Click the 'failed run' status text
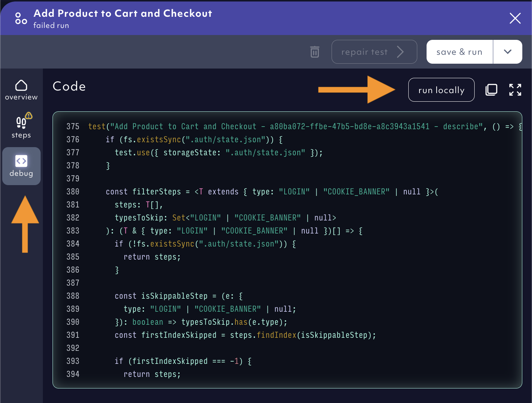Viewport: 532px width, 403px height. (x=51, y=25)
